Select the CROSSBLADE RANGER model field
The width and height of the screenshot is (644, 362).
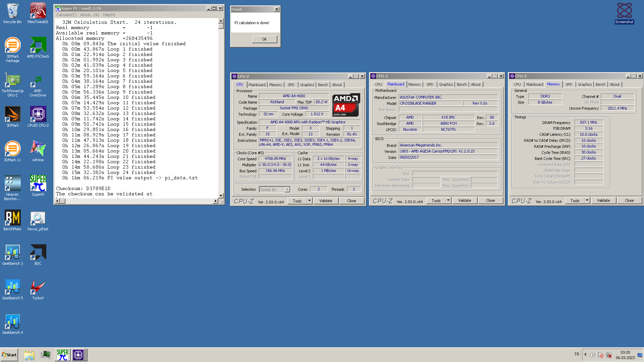pos(430,103)
